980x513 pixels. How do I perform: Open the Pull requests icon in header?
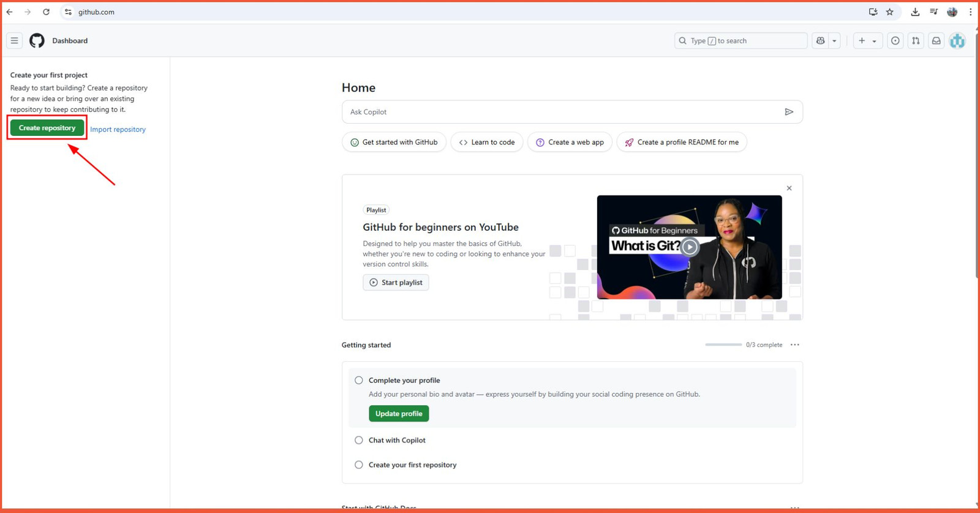[x=916, y=40]
